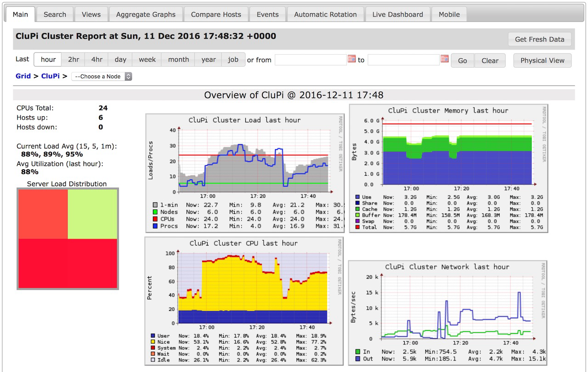Open the CluPi Cluster CPU graph
Image resolution: width=588 pixels, height=372 pixels.
point(243,301)
